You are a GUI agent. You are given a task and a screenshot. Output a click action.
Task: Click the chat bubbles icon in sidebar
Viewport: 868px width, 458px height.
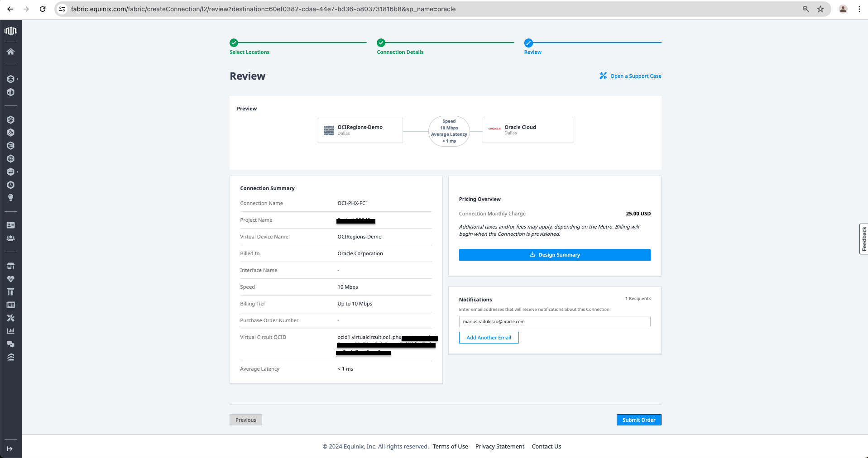[10, 344]
